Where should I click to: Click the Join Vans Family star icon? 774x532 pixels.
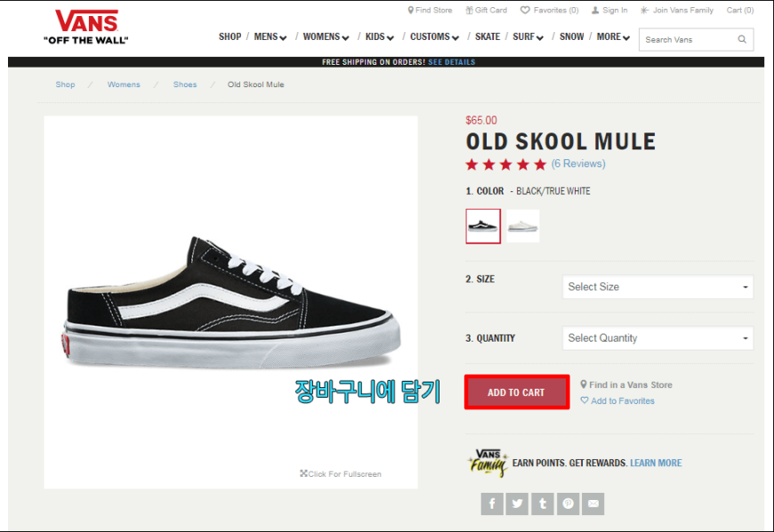[x=644, y=10]
